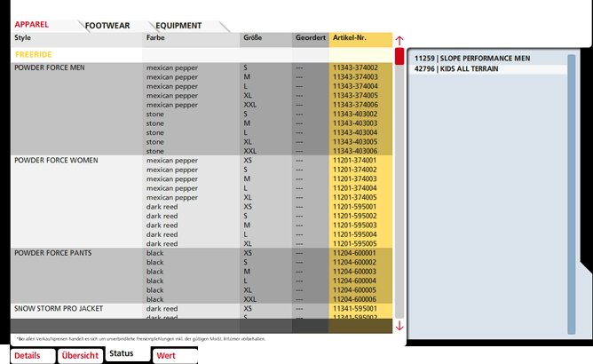This screenshot has width=593, height=364.
Task: Select the POWDER FORCE WOMEN style
Action: pos(56,161)
